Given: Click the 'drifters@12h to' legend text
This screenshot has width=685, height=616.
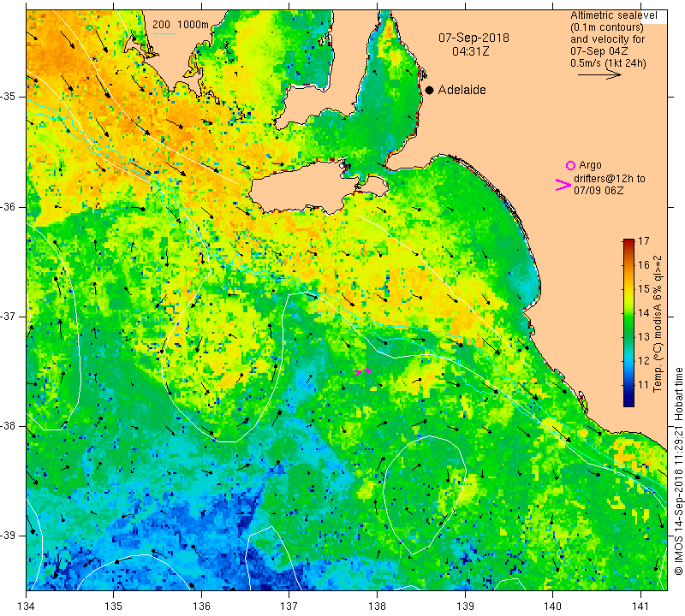Looking at the screenshot, I should click(x=610, y=179).
